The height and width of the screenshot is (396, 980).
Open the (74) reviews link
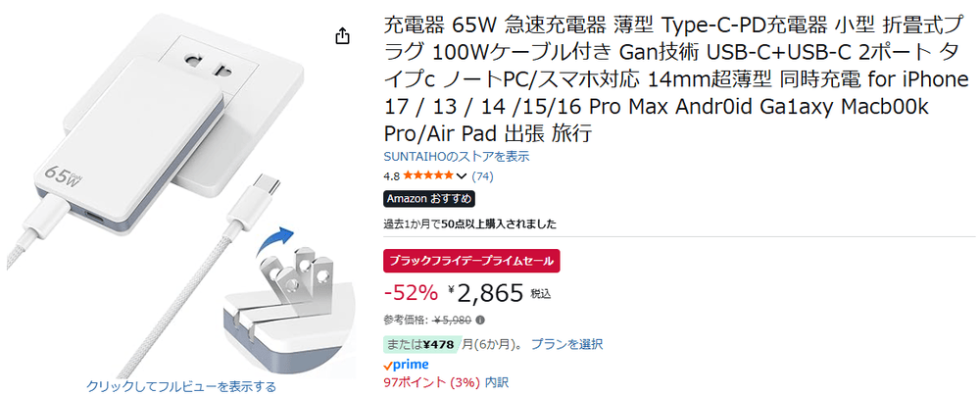pos(482,176)
